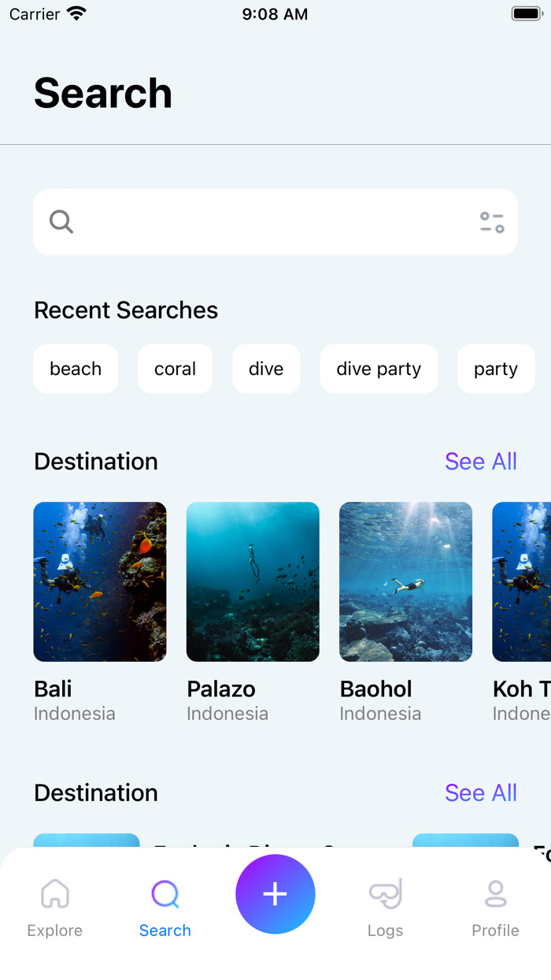Image resolution: width=551 pixels, height=980 pixels.
Task: Switch to the Explore tab label
Action: pyautogui.click(x=54, y=930)
